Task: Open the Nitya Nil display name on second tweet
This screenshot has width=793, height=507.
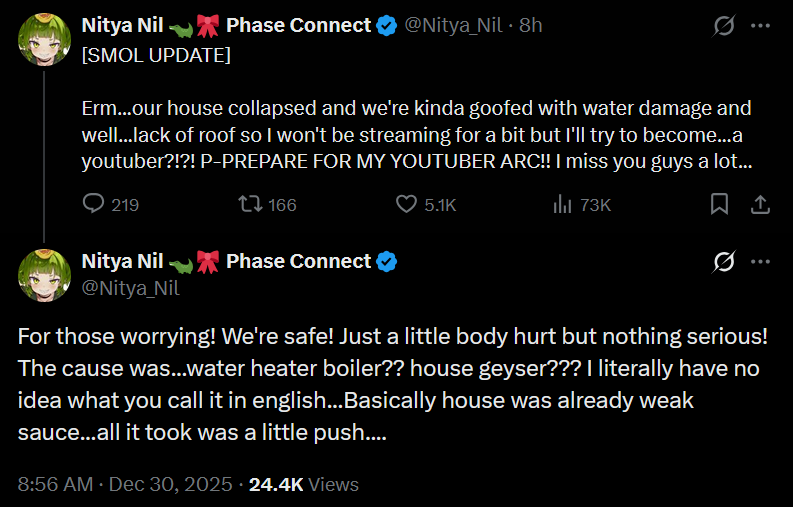Action: [122, 262]
